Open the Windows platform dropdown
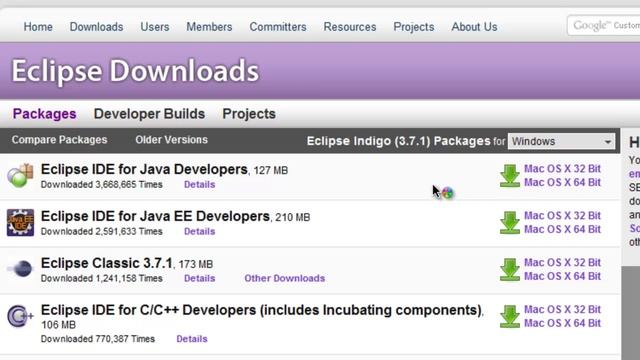The image size is (640, 360). pyautogui.click(x=561, y=141)
